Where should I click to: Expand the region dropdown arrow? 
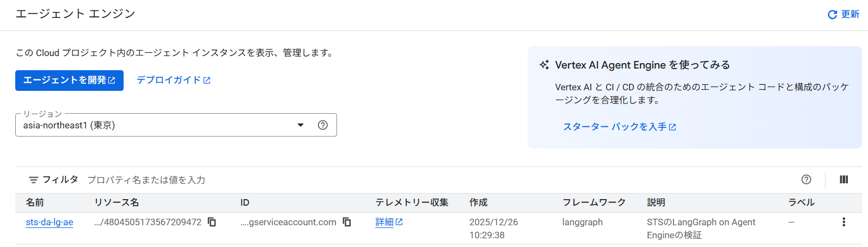(301, 125)
